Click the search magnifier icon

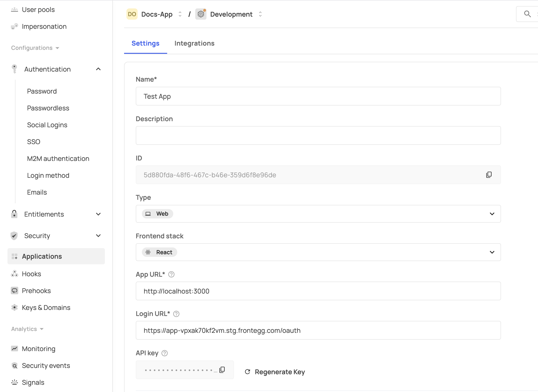click(527, 14)
